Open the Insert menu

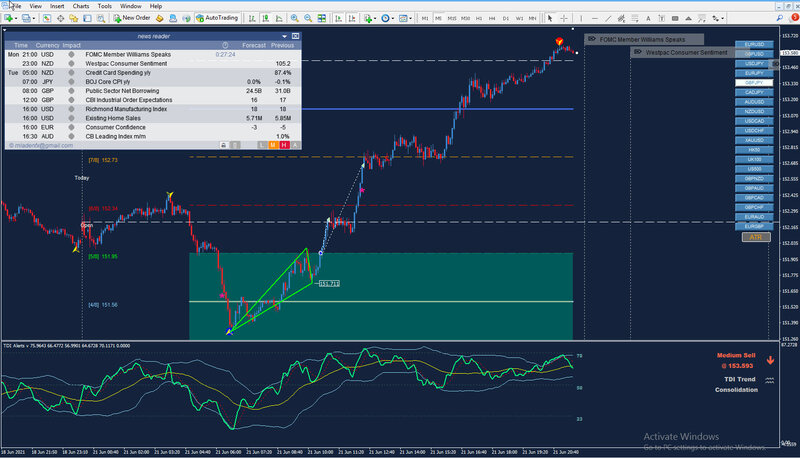pyautogui.click(x=57, y=6)
